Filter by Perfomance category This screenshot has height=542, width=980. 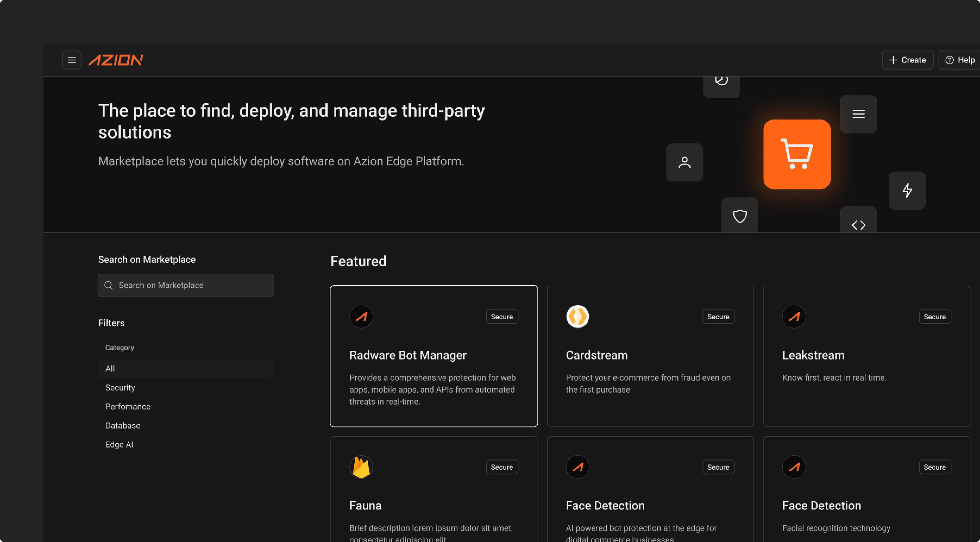click(128, 406)
